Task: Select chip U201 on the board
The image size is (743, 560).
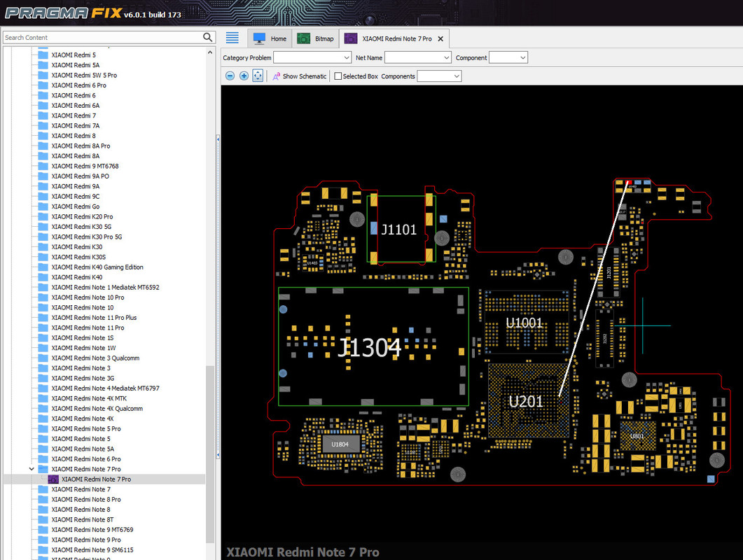Action: coord(528,401)
